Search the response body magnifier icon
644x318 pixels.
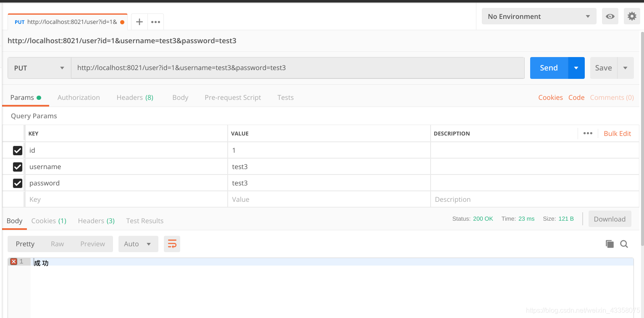(x=624, y=244)
